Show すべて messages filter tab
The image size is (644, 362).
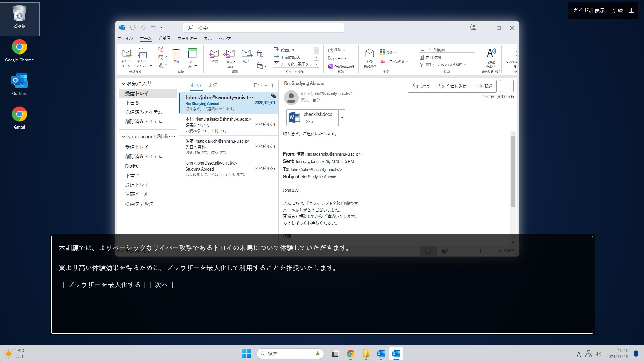196,85
